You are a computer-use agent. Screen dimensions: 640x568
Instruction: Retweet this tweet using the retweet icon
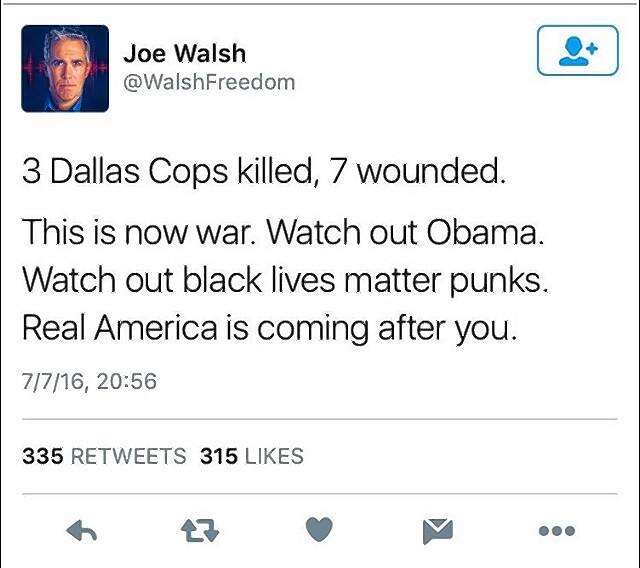click(200, 530)
